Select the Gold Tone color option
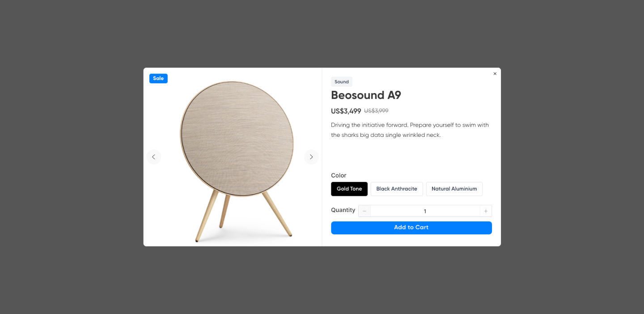Image resolution: width=644 pixels, height=314 pixels. (349, 189)
